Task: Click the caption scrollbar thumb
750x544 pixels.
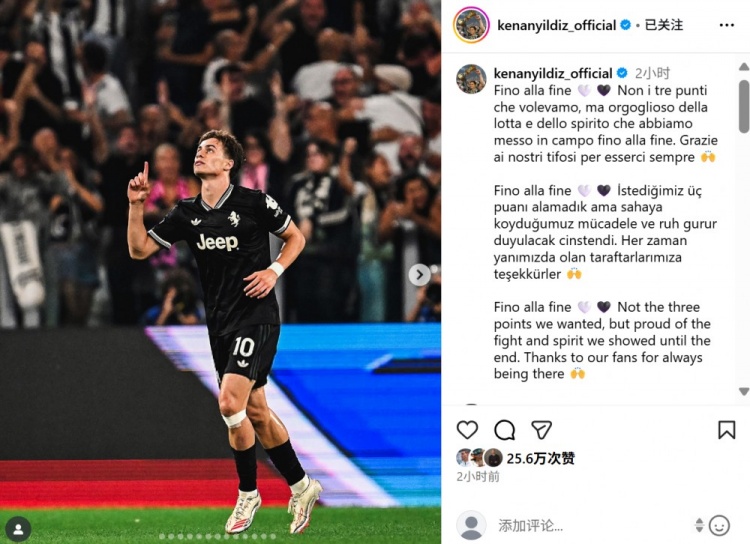Action: pos(744,106)
